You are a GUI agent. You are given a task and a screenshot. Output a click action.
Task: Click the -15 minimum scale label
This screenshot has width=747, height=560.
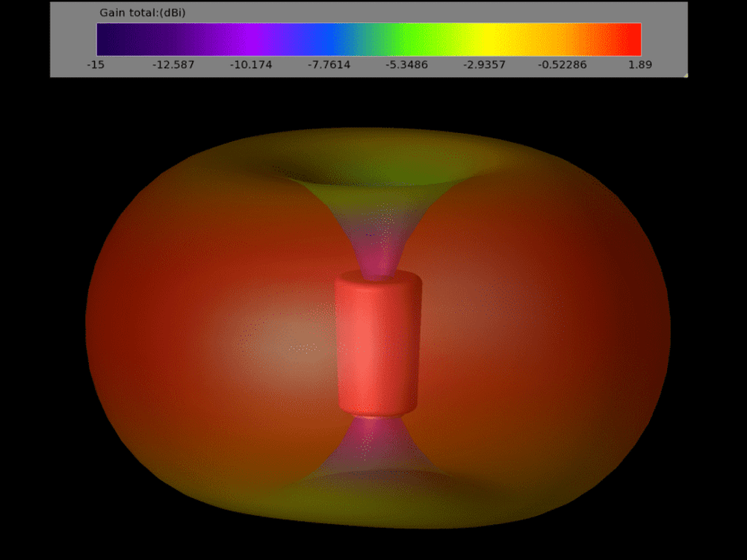tap(96, 65)
